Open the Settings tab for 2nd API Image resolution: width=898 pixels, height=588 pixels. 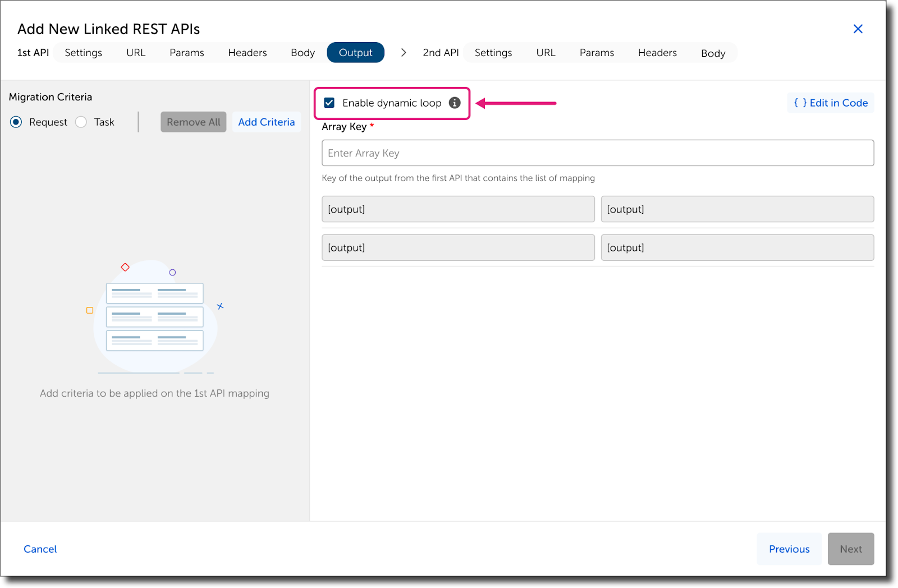point(493,52)
